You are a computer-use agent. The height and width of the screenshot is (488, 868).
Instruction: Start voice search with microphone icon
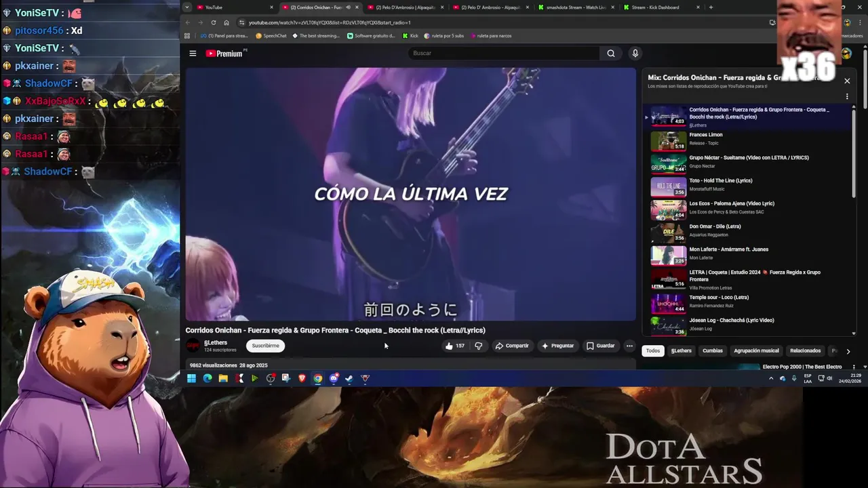point(635,54)
